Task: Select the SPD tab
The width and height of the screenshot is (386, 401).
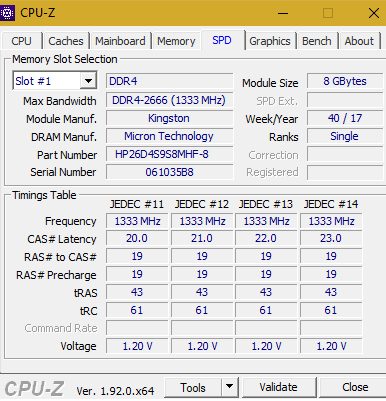Action: point(222,40)
